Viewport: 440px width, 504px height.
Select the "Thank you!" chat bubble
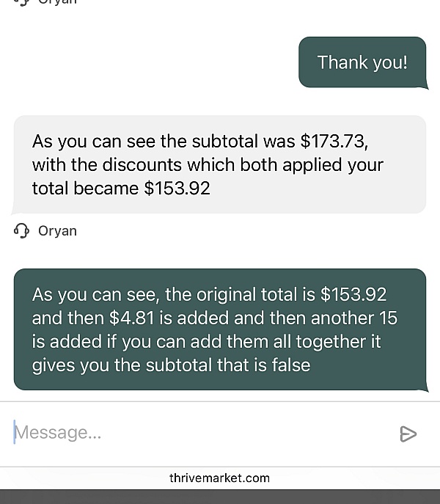(362, 62)
